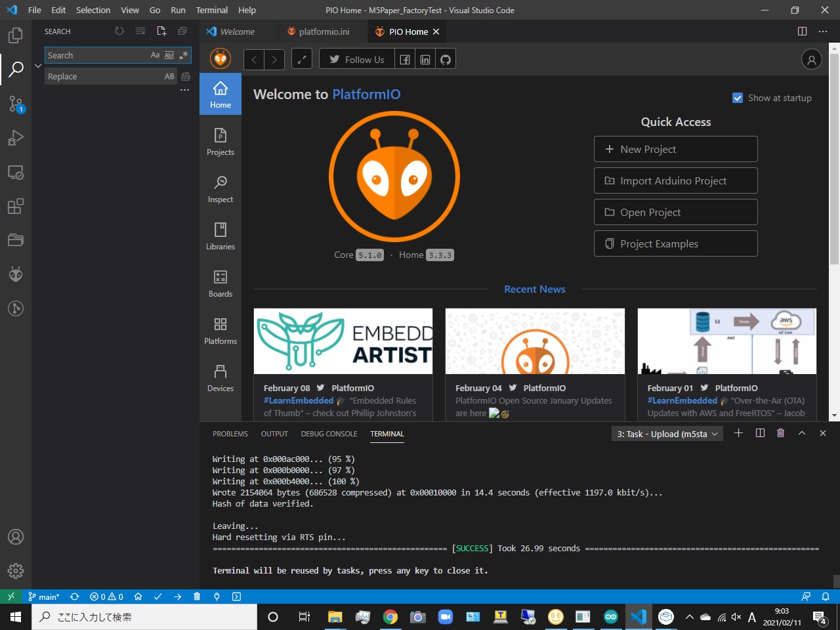This screenshot has height=630, width=840.
Task: Click New Project button
Action: click(x=676, y=149)
